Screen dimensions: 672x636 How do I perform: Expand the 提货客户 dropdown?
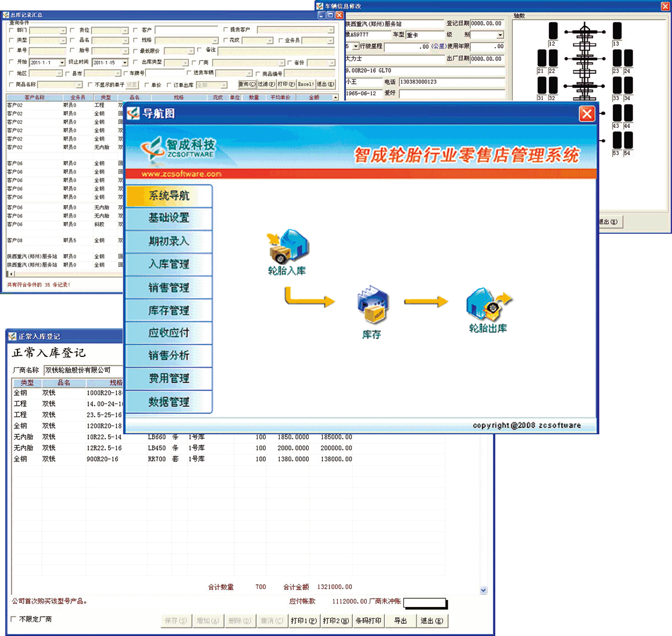click(331, 30)
